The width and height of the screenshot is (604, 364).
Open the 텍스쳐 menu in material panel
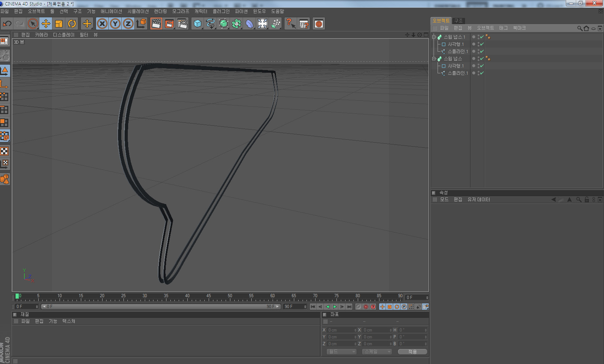[69, 321]
